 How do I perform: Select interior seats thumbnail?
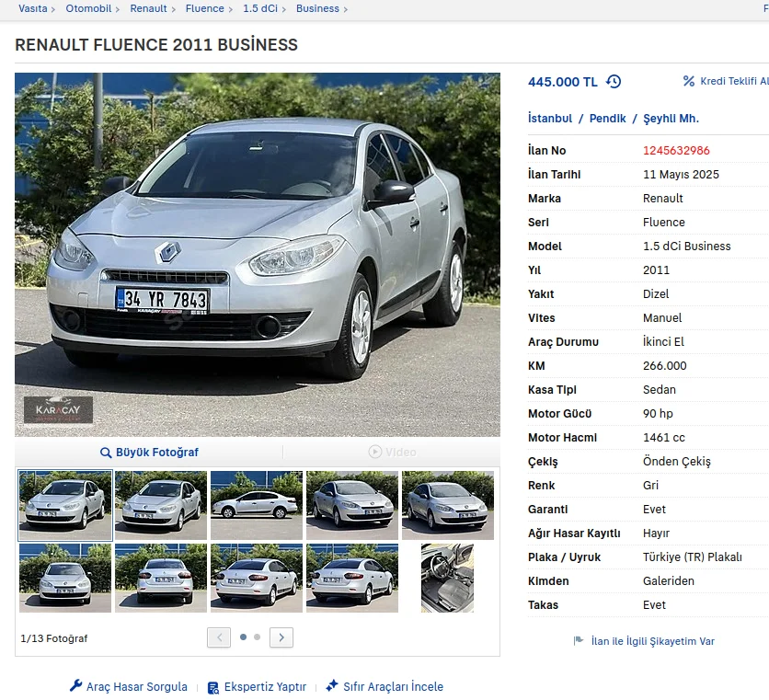(447, 578)
